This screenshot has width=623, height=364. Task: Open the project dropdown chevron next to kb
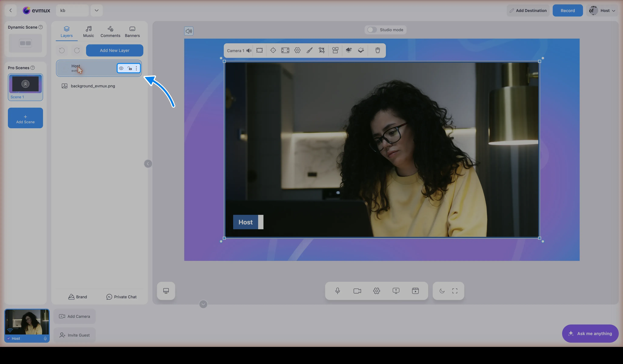tap(96, 10)
